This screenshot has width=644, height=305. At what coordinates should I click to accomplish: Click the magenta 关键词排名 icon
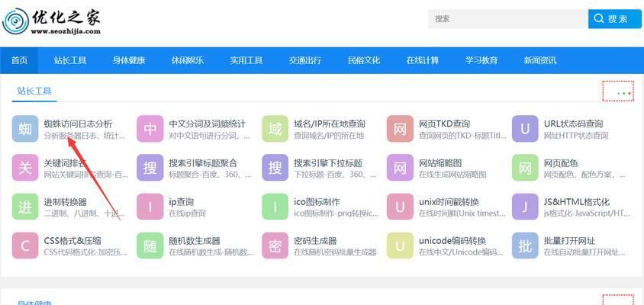[25, 168]
